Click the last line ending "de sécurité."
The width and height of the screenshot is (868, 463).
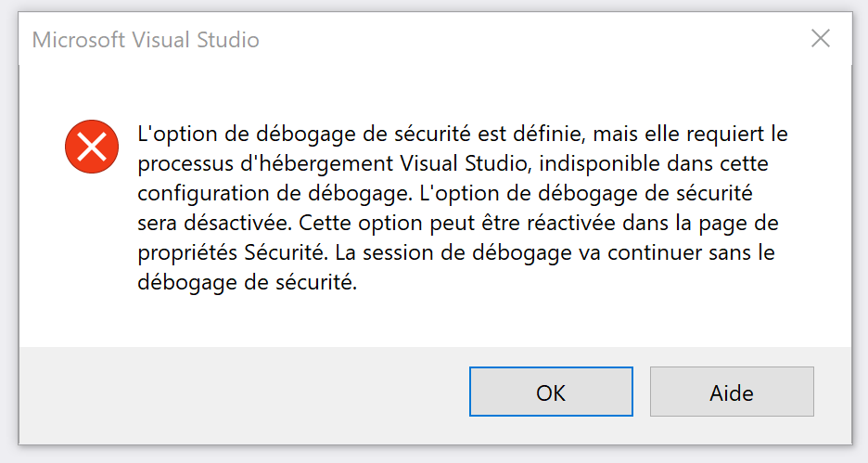click(247, 284)
